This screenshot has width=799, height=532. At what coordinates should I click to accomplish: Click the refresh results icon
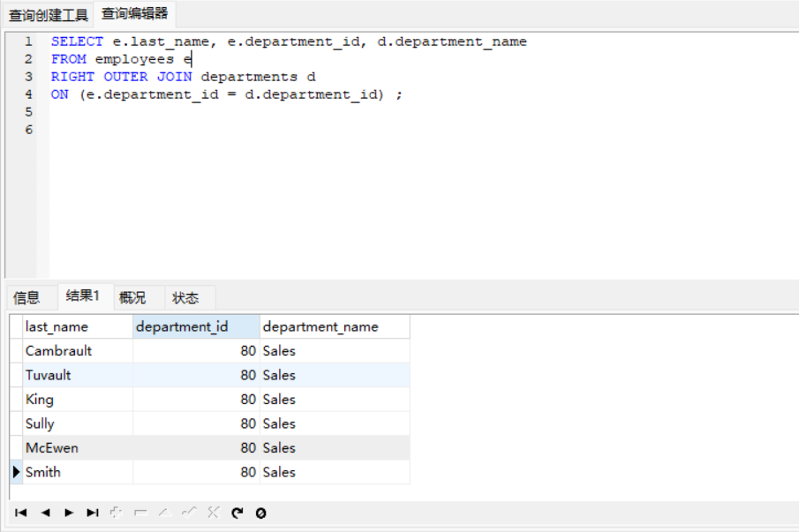[237, 513]
